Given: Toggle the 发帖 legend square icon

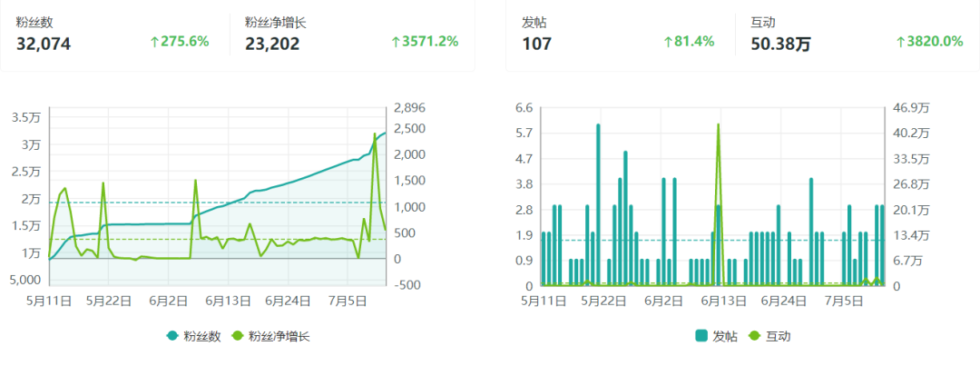Looking at the screenshot, I should (701, 336).
